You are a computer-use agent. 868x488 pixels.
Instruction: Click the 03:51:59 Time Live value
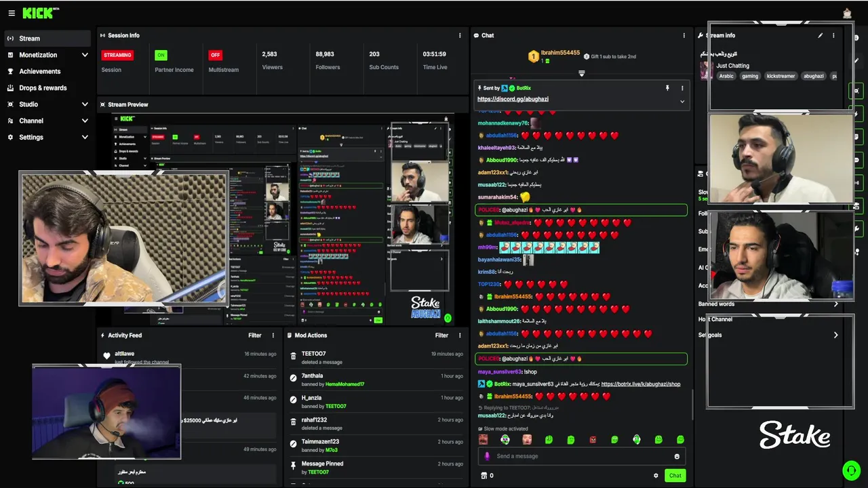[435, 54]
